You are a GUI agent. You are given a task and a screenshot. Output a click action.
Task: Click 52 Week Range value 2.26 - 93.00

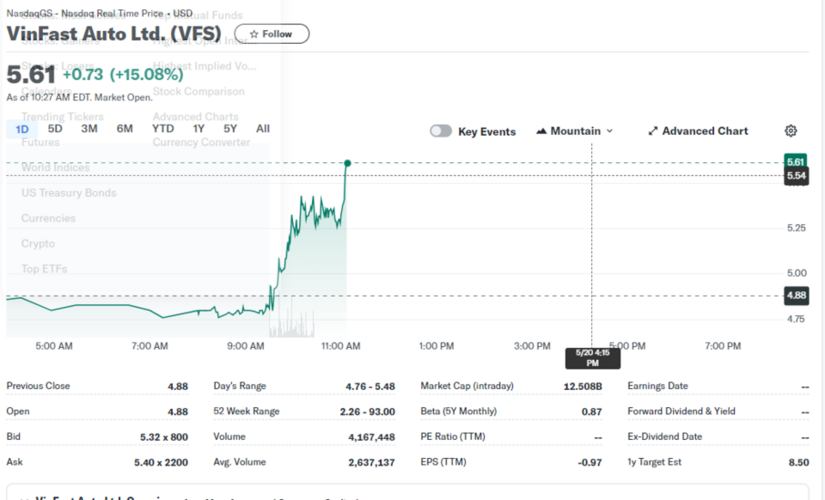(x=367, y=412)
